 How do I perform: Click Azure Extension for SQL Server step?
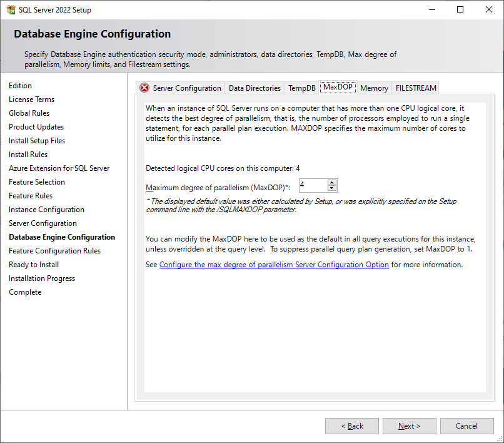(x=59, y=168)
